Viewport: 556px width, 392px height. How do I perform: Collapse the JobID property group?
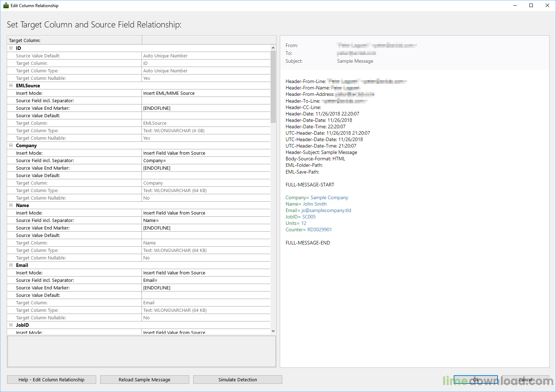point(11,325)
